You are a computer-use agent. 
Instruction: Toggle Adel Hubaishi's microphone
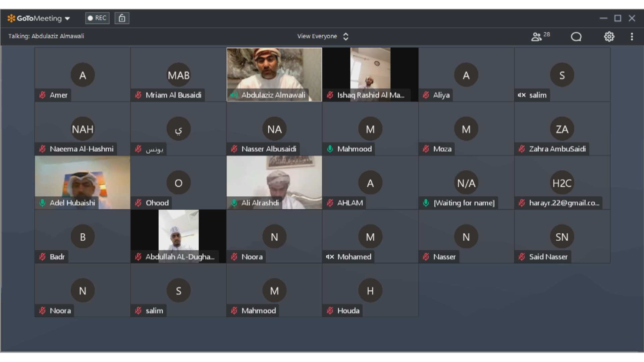click(42, 203)
